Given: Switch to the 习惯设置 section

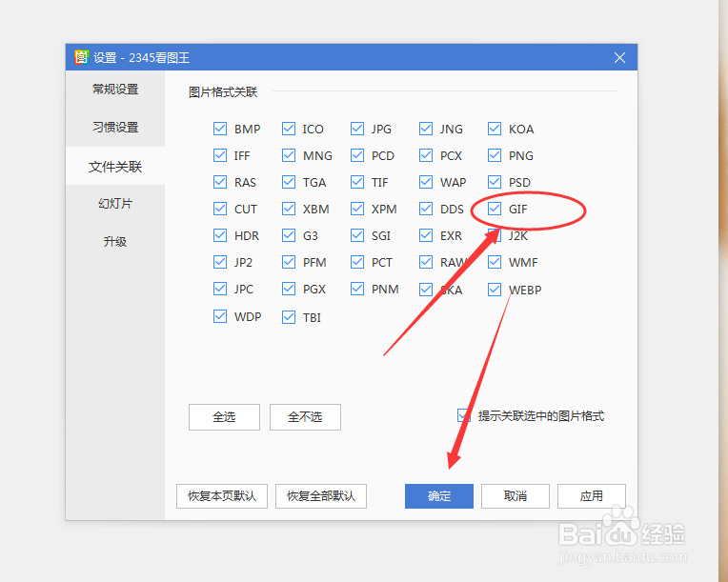Looking at the screenshot, I should point(115,128).
